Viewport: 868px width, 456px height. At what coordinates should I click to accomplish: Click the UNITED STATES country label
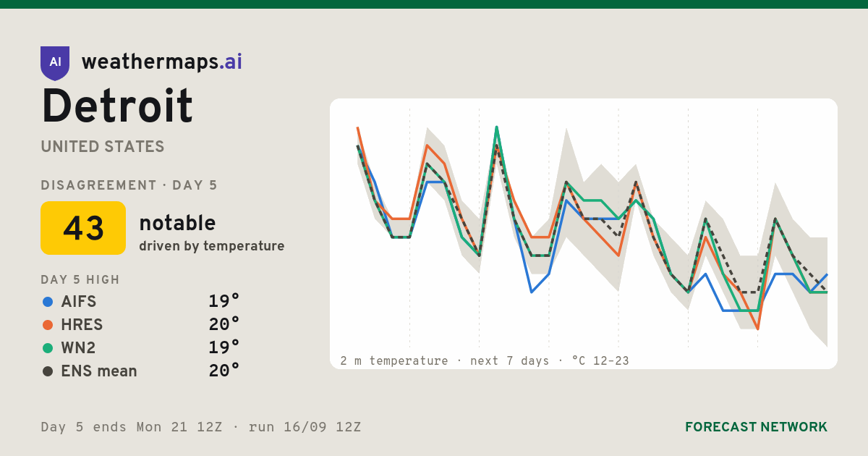[x=103, y=147]
